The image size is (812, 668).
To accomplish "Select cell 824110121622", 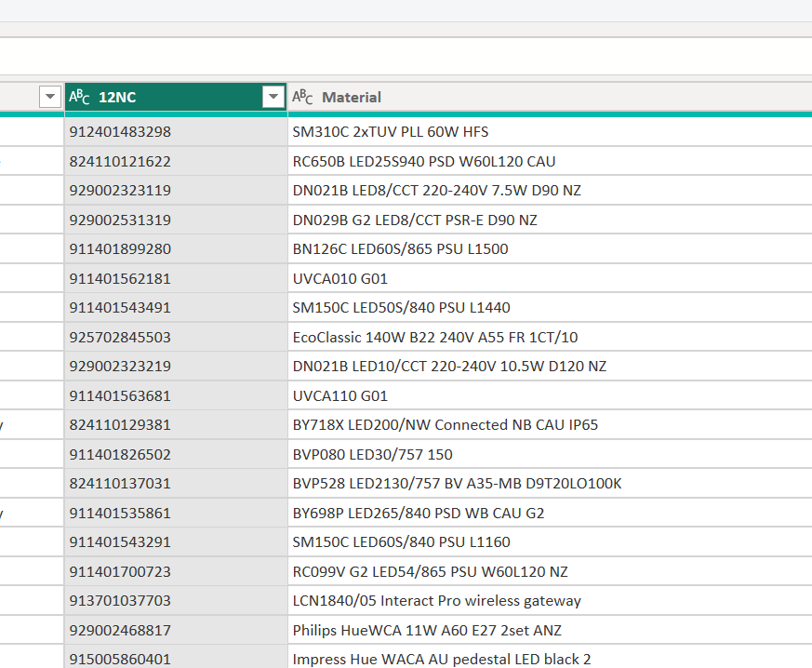I will (176, 162).
